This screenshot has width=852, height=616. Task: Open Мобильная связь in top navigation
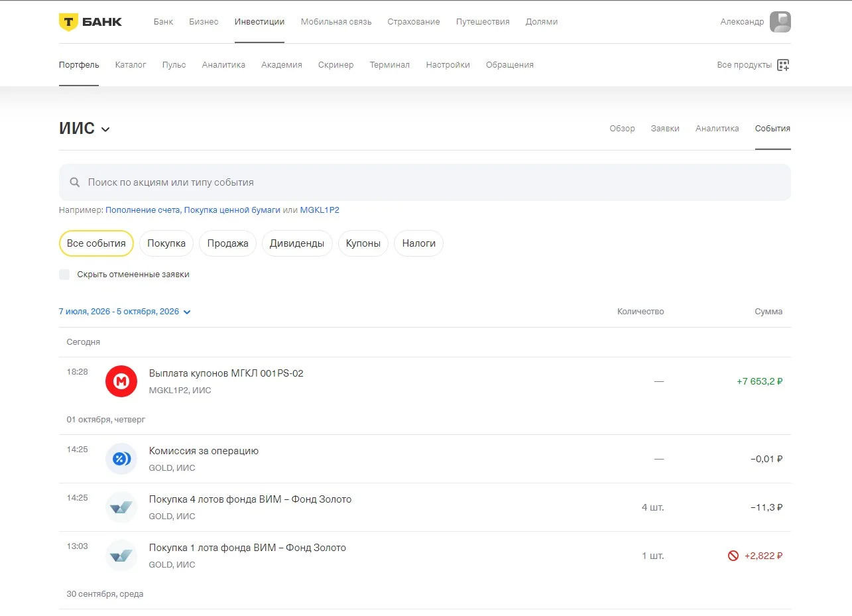pos(336,22)
